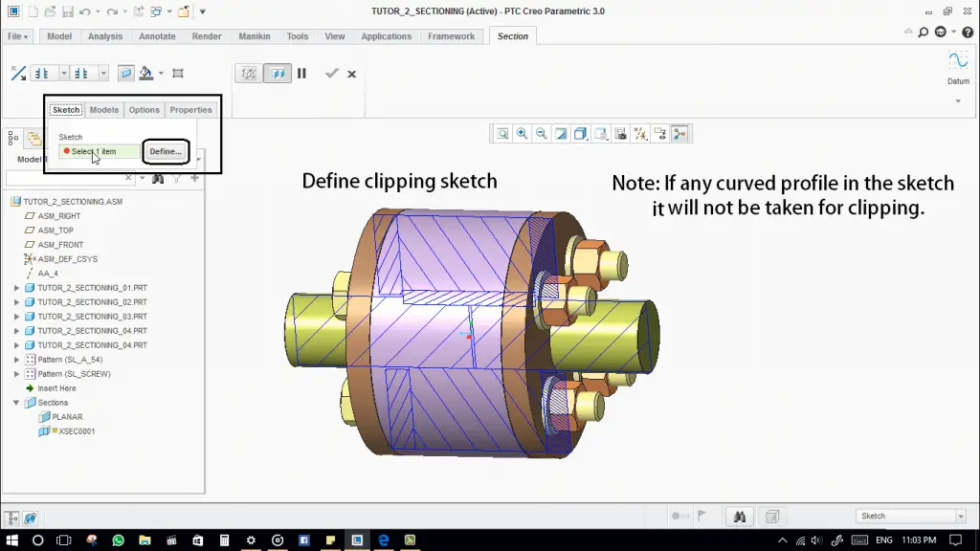The image size is (980, 551).
Task: Toggle the spin center icon
Action: (x=679, y=134)
